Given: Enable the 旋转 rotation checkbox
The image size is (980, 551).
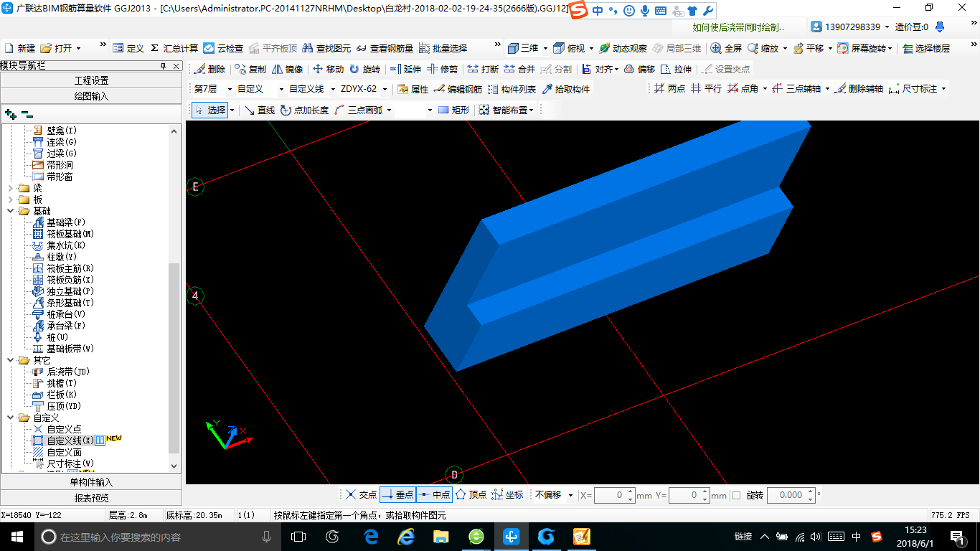Looking at the screenshot, I should 736,495.
